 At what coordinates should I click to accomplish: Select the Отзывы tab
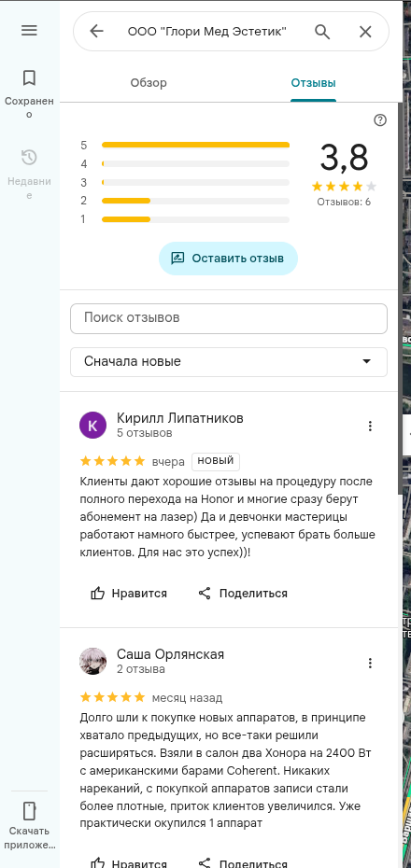point(314,83)
